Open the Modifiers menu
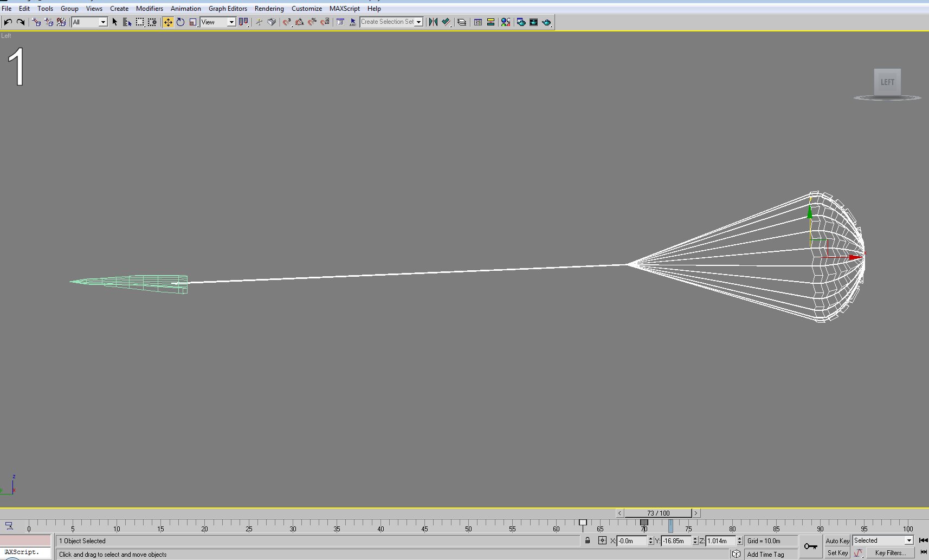 pyautogui.click(x=150, y=9)
